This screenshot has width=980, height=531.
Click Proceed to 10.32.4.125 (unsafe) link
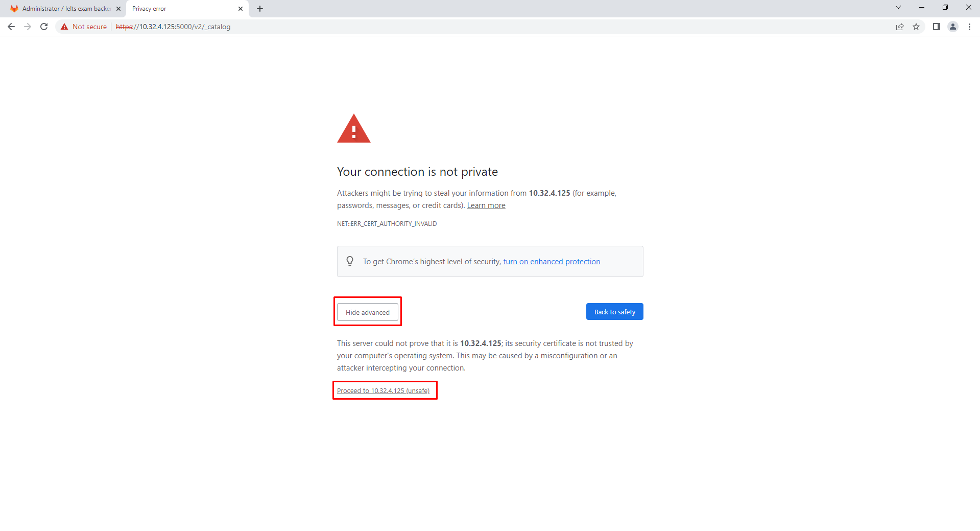[384, 391]
